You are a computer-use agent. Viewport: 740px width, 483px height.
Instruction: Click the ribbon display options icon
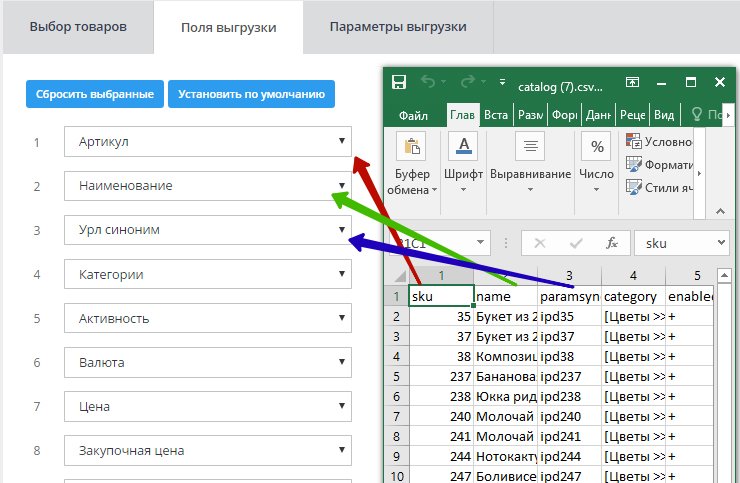[632, 83]
